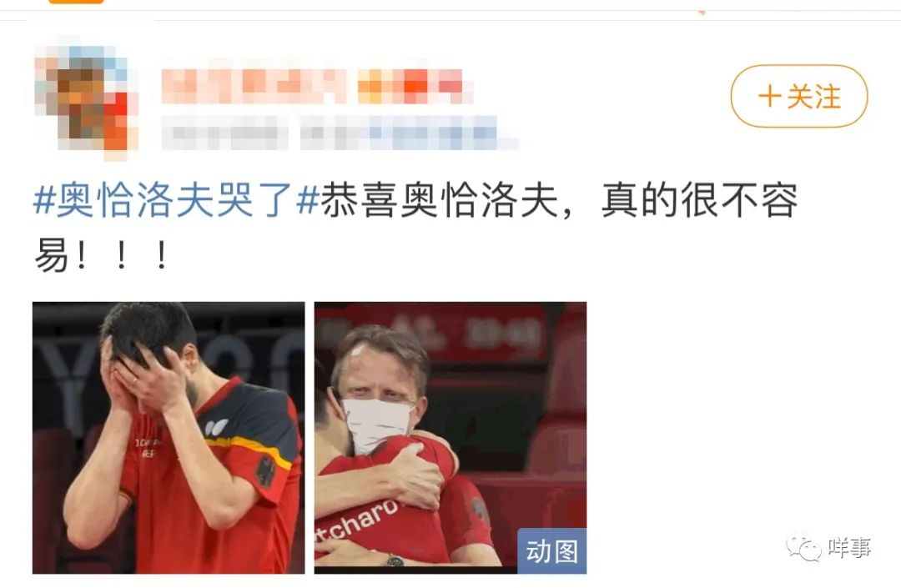The height and width of the screenshot is (588, 901).
Task: Play the GIF of the masked man hugging
Action: pyautogui.click(x=450, y=438)
